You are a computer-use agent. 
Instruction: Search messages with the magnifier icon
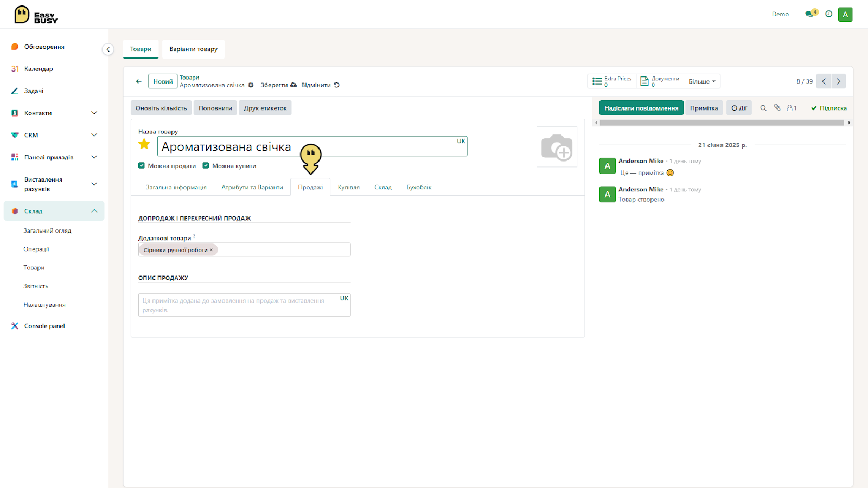[763, 108]
